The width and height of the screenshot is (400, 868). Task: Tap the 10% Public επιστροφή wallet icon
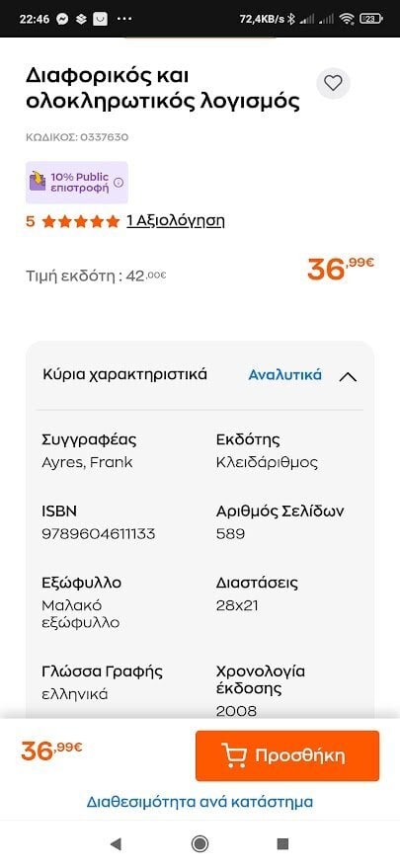click(38, 182)
